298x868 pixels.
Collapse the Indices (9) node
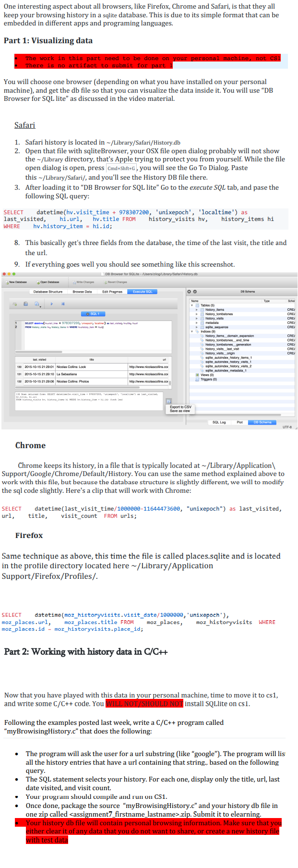192,331
